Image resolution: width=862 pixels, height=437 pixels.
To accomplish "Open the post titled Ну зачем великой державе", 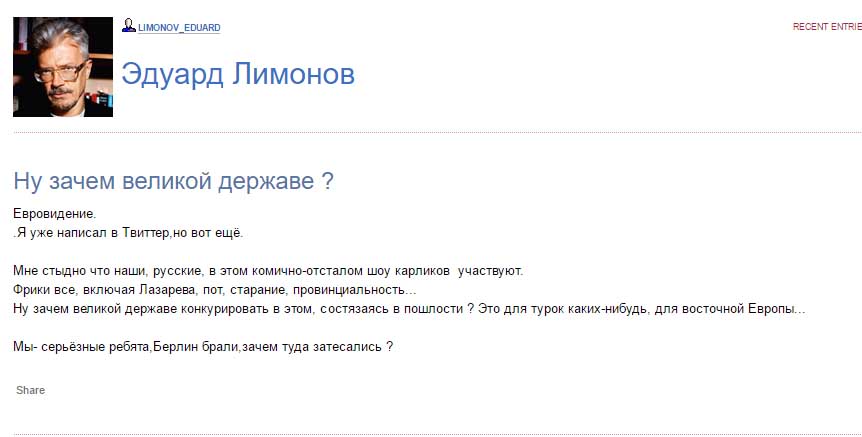I will 173,182.
